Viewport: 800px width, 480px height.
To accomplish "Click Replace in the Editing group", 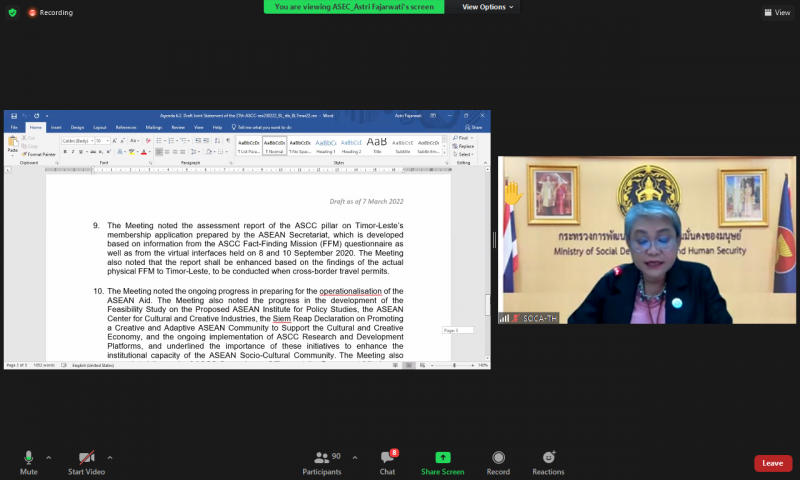I will pyautogui.click(x=463, y=146).
